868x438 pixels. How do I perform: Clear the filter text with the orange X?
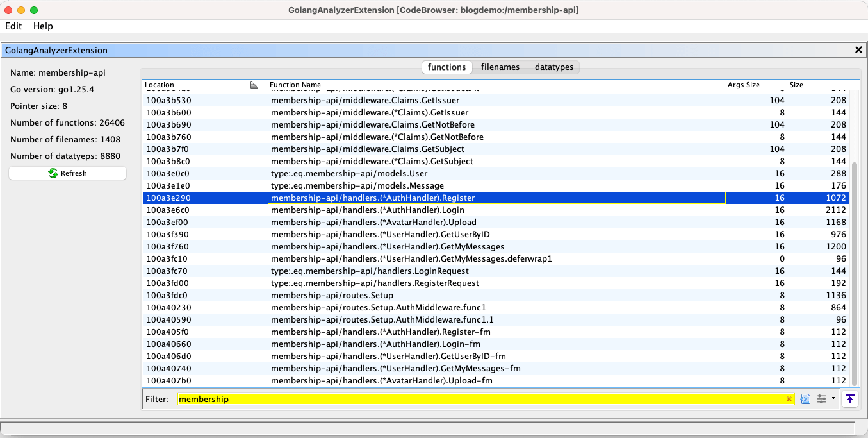pos(789,400)
